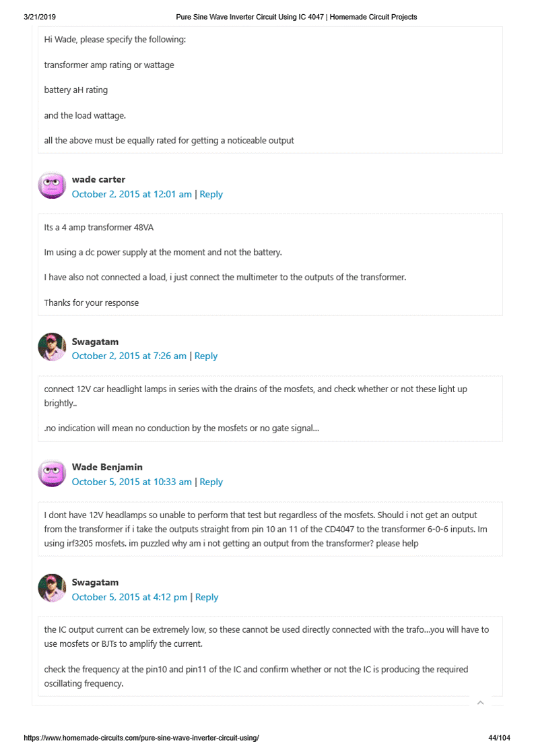Open the October 2, 2015 12:01 am permalink
Screen dimensions: 534x756
[x=132, y=194]
